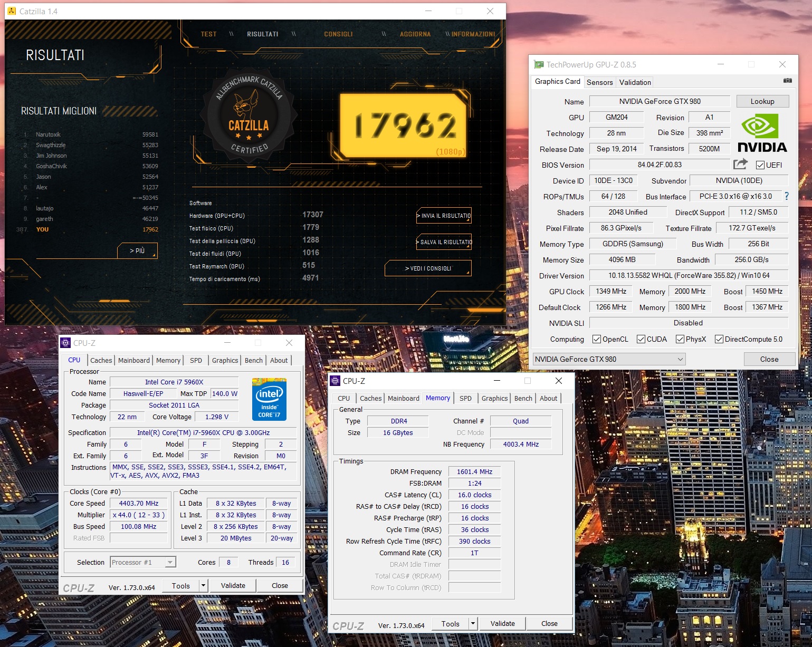Click the Core Speed value 4403.70 MHz

click(x=139, y=503)
